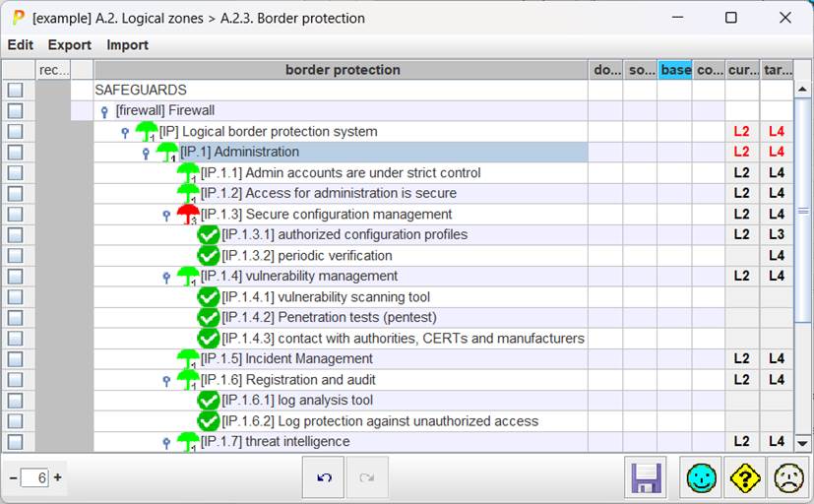Collapse the [firewall] Firewall tree node

[x=104, y=111]
